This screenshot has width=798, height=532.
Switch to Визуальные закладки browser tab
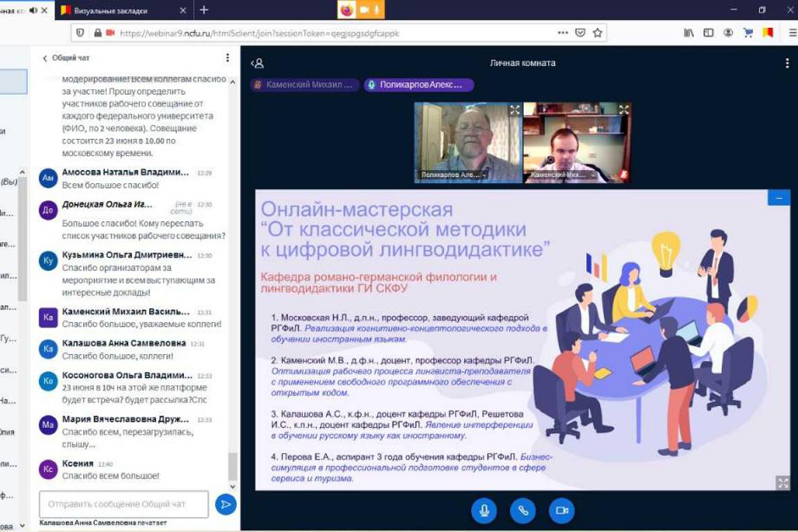[110, 10]
